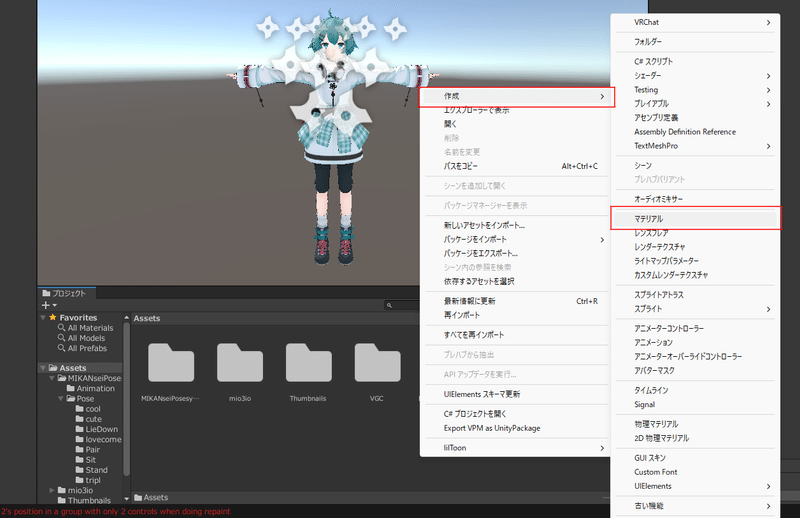Viewport: 800px width, 518px height.
Task: Select the tripl pose folder
Action: click(x=88, y=480)
